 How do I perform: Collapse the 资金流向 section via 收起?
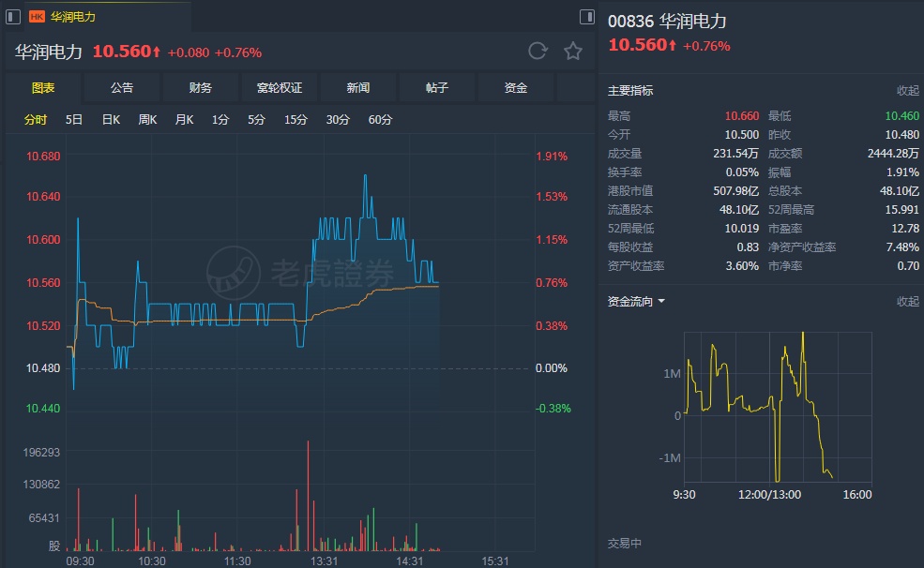click(x=907, y=302)
